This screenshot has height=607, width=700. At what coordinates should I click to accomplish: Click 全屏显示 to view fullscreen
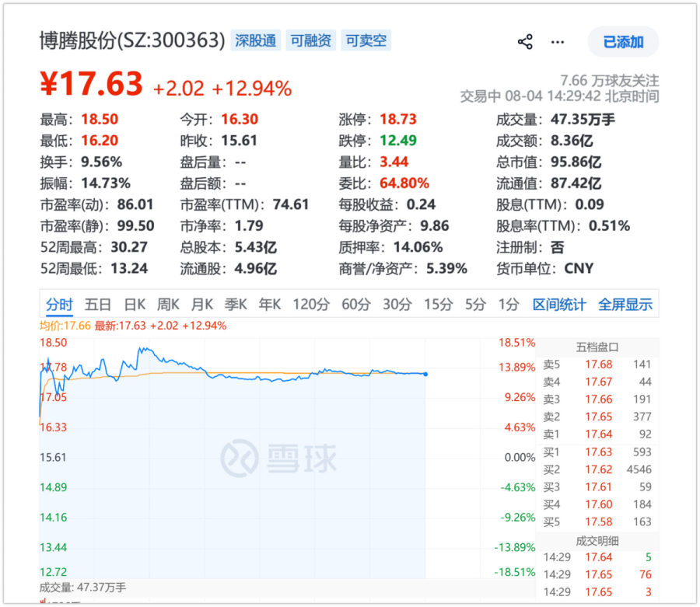625,305
